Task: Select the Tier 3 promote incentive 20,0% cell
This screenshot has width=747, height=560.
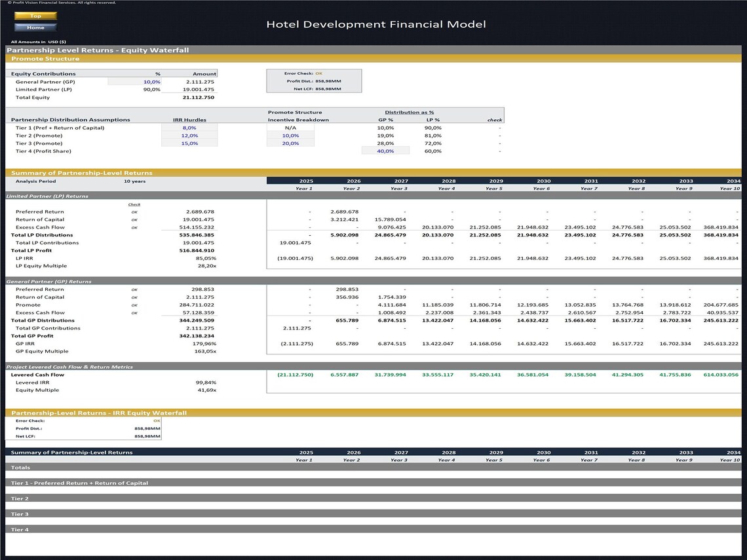Action: 290,143
